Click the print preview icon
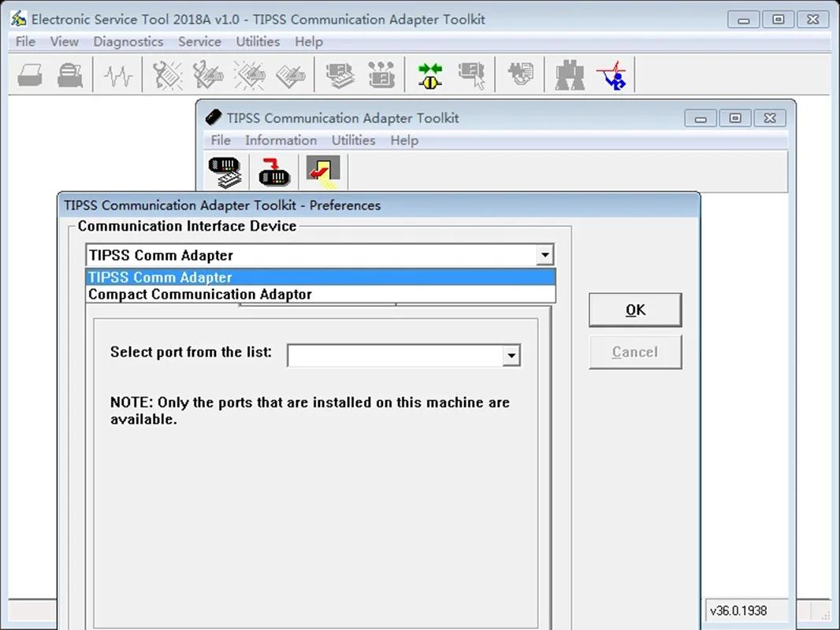Image resolution: width=840 pixels, height=630 pixels. (70, 75)
